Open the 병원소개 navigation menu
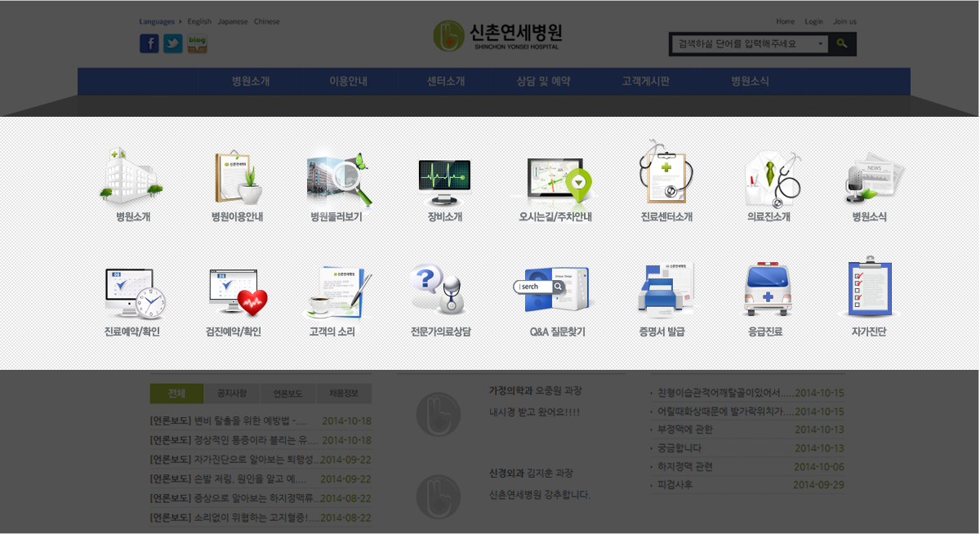The image size is (980, 534). [x=251, y=81]
